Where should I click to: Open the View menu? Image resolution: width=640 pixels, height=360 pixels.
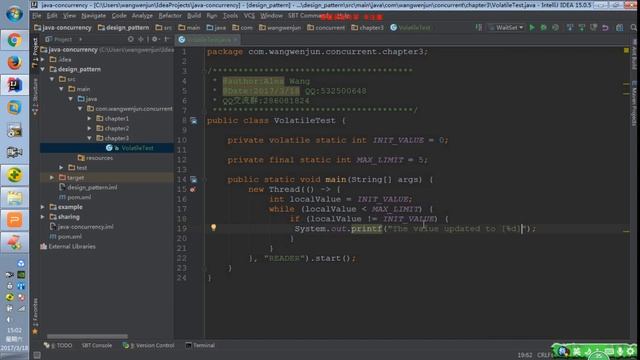69,16
